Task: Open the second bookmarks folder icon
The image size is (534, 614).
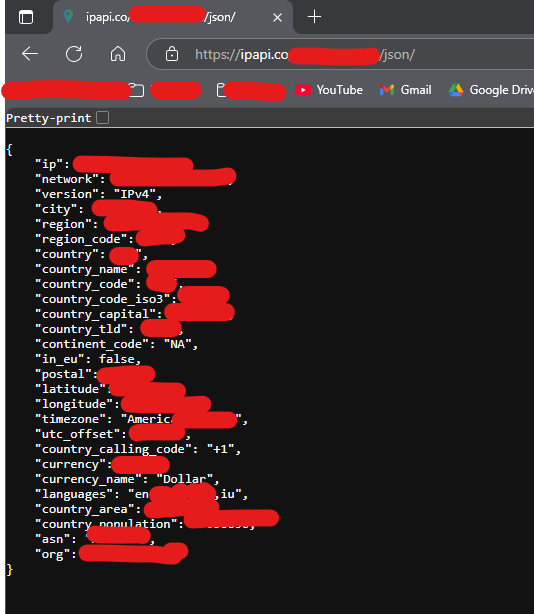Action: click(x=221, y=90)
